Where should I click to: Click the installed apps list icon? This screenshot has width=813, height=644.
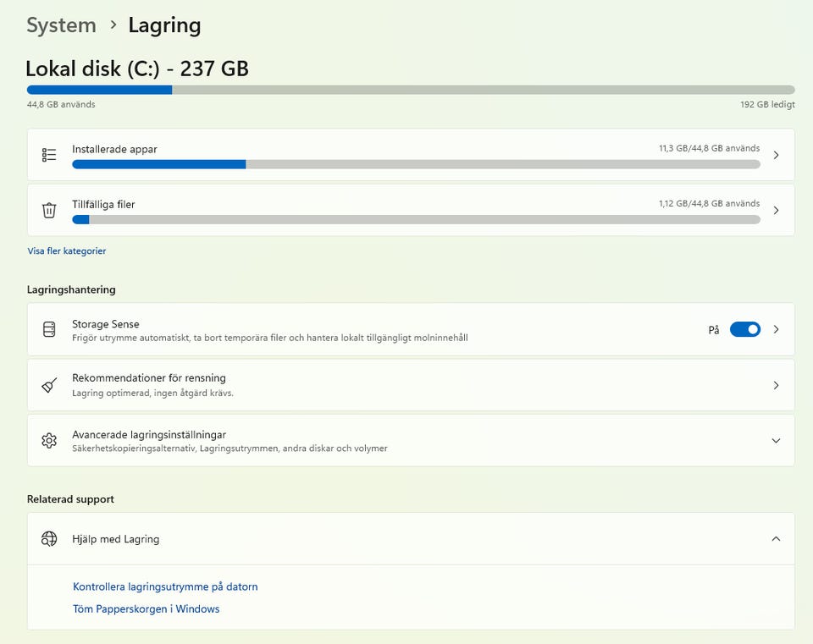pyautogui.click(x=49, y=155)
